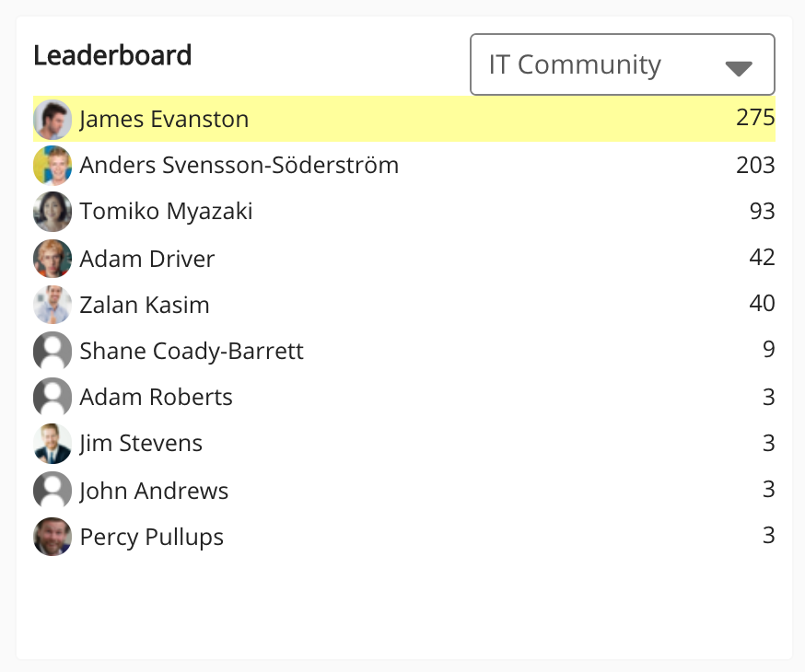
Task: Click John Andrews's placeholder avatar
Action: pyautogui.click(x=52, y=491)
